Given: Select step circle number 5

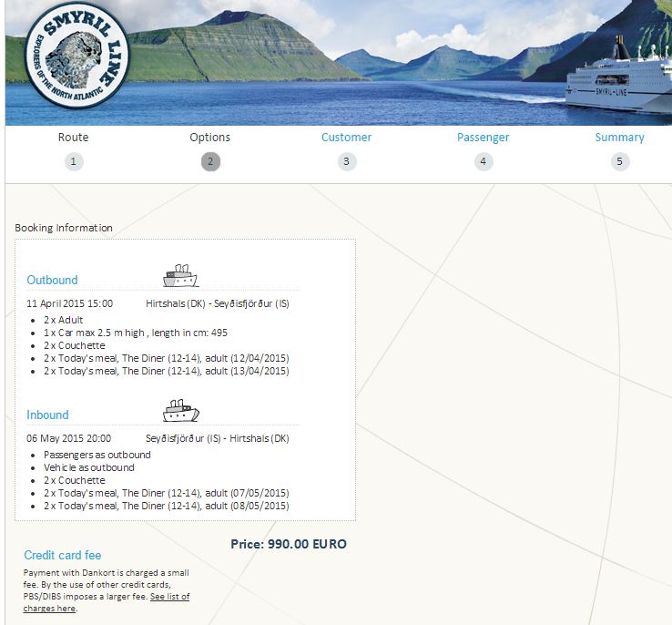Looking at the screenshot, I should point(620,161).
